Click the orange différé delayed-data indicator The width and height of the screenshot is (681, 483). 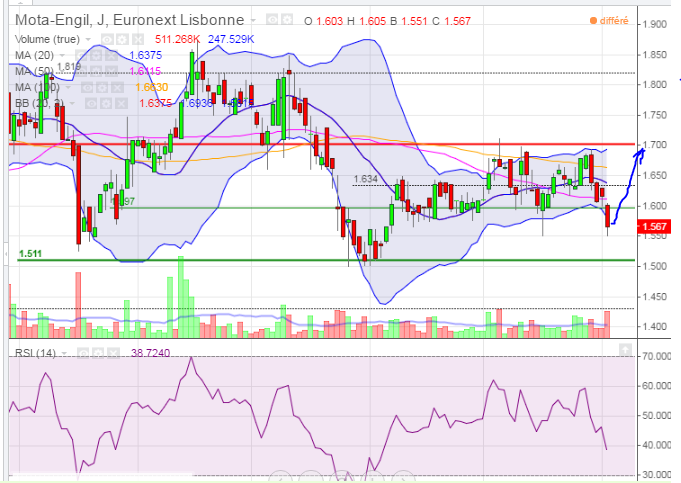tap(609, 20)
